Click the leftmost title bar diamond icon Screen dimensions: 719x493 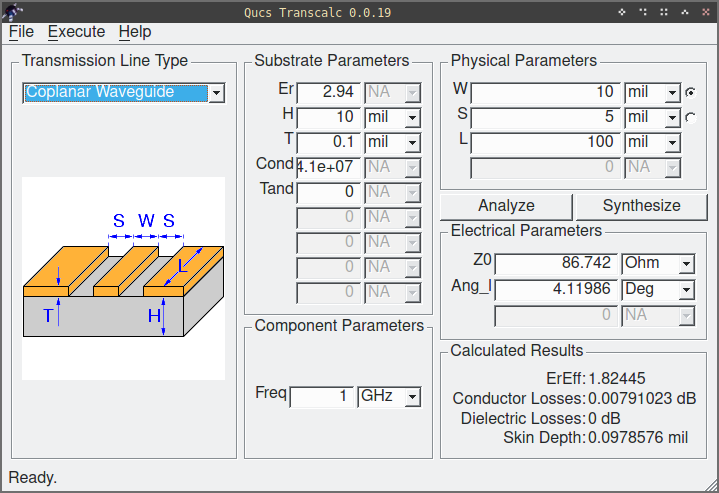[622, 12]
